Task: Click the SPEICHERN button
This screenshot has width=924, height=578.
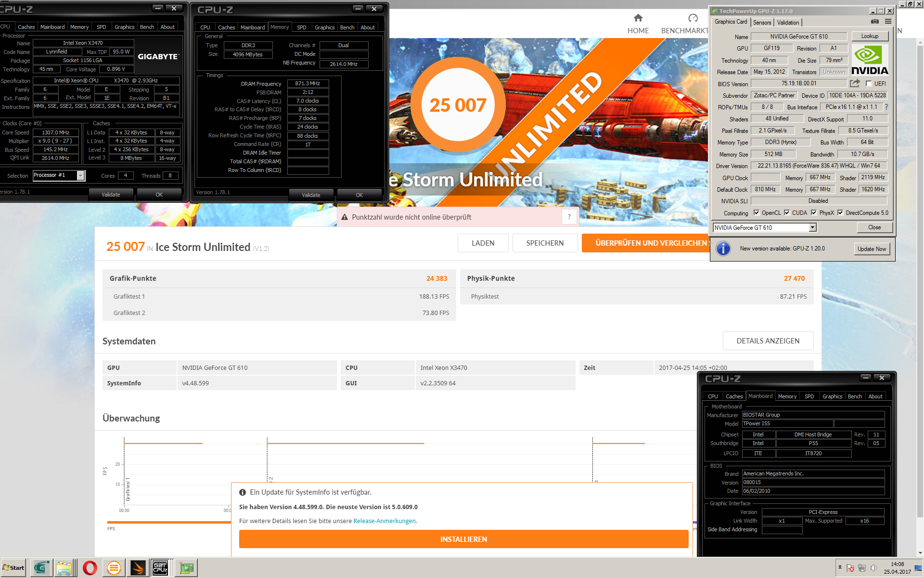Action: [545, 243]
